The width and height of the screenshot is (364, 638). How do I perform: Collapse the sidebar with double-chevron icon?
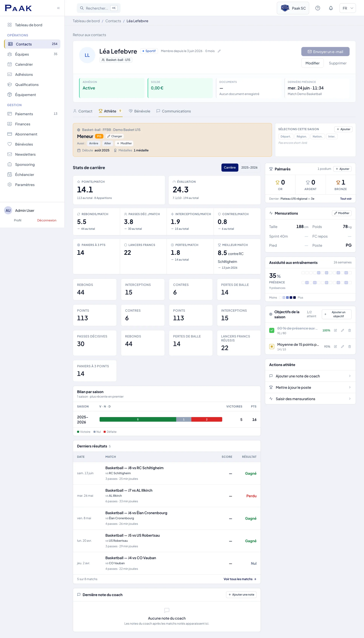[x=58, y=8]
